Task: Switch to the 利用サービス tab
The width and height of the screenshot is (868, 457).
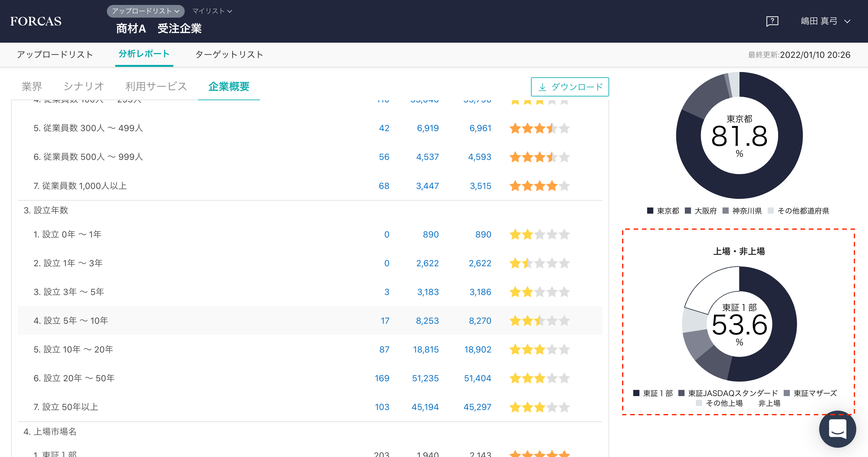Action: [x=156, y=87]
